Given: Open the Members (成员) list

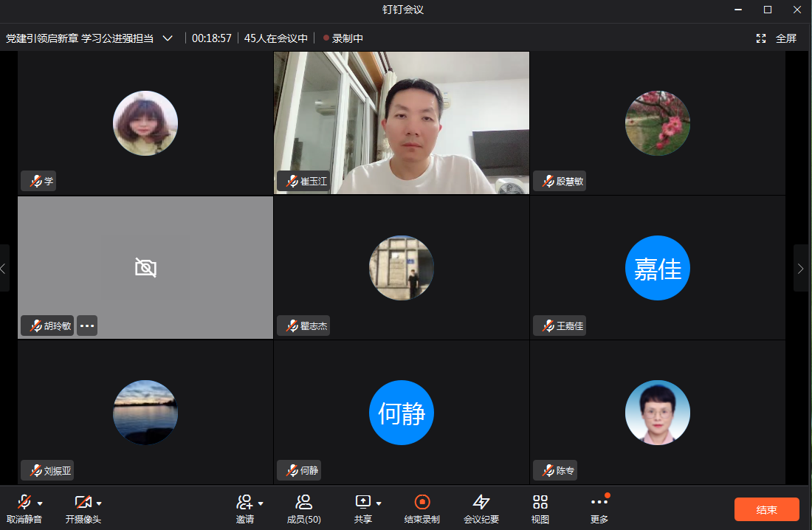Looking at the screenshot, I should tap(303, 503).
